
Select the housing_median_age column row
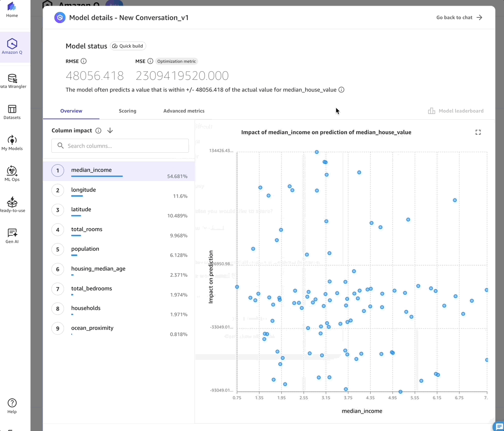pyautogui.click(x=119, y=270)
